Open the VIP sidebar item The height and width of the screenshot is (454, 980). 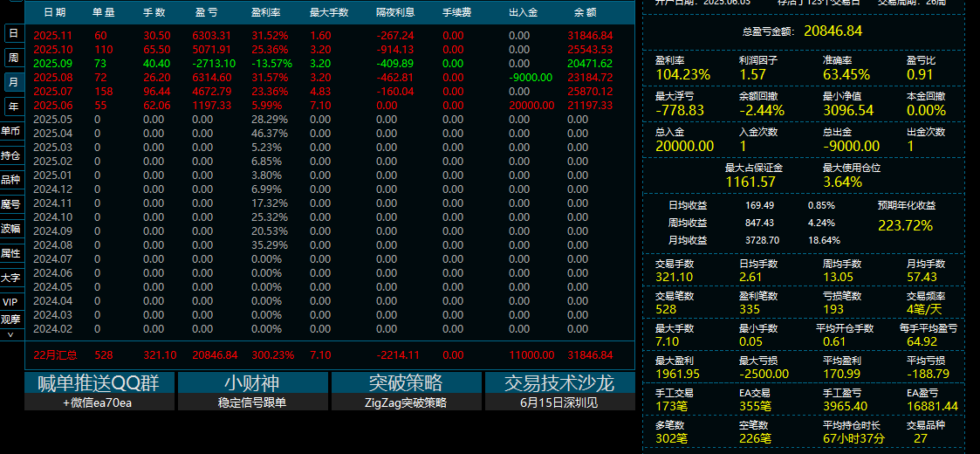(x=10, y=302)
